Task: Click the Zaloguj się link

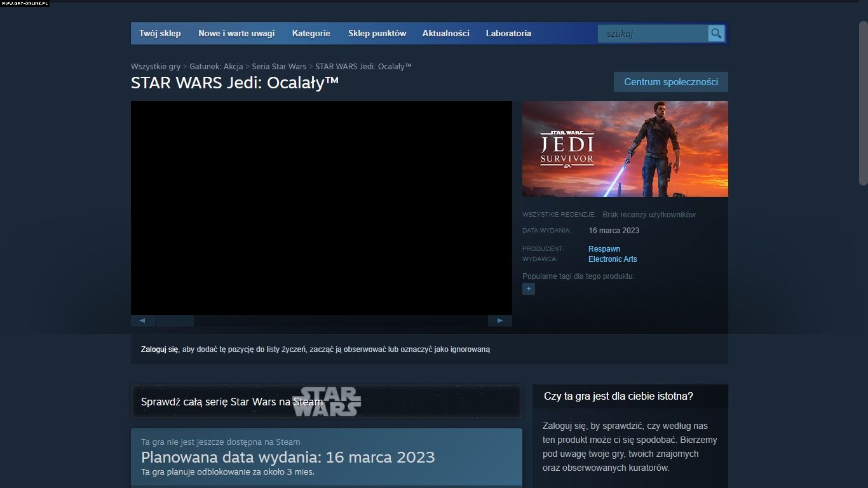Action: click(x=159, y=349)
